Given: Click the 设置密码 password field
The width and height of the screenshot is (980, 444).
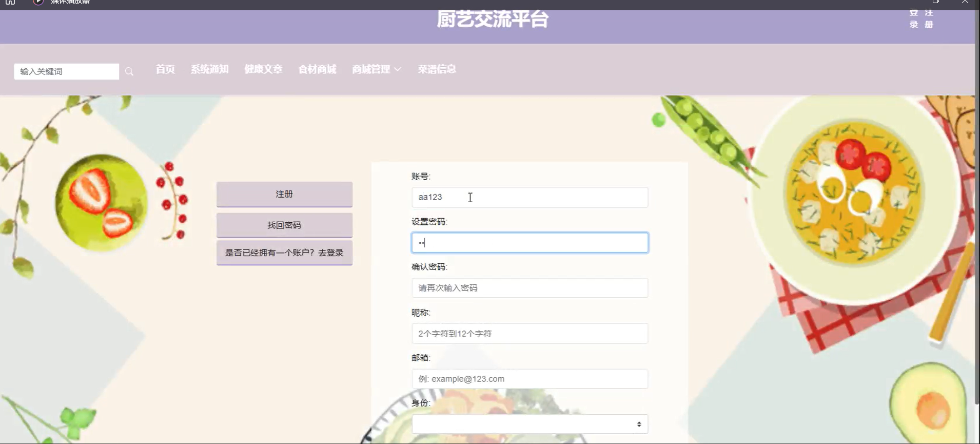Looking at the screenshot, I should coord(530,243).
